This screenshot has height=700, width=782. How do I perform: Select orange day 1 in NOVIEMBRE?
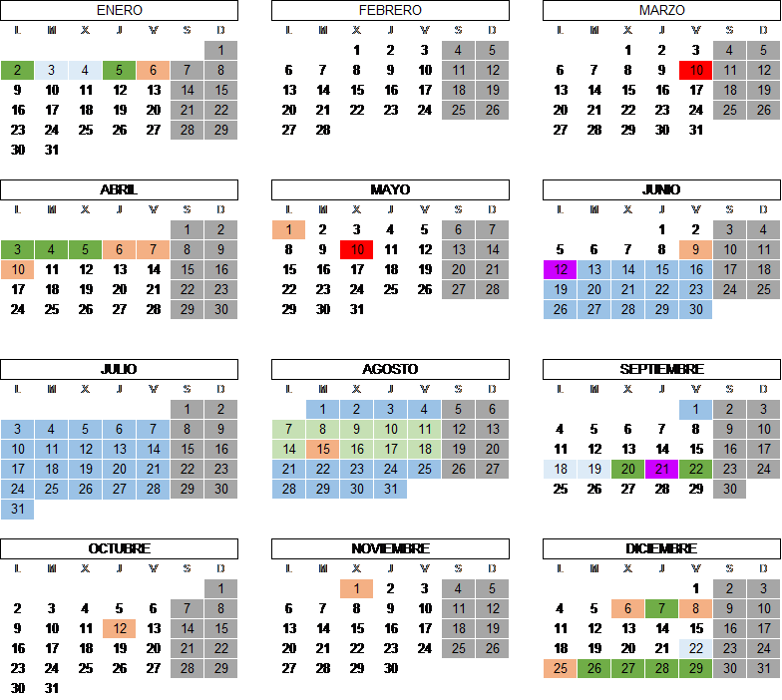pyautogui.click(x=357, y=588)
